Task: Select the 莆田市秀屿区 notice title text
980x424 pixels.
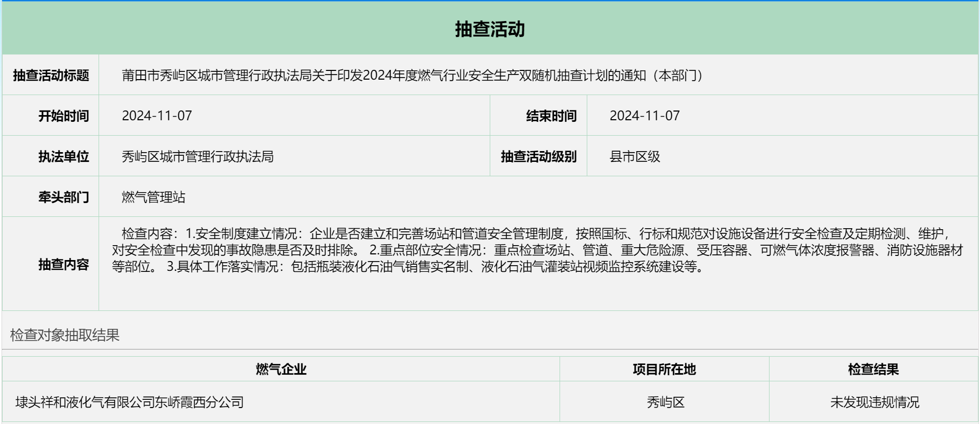Action: (412, 76)
